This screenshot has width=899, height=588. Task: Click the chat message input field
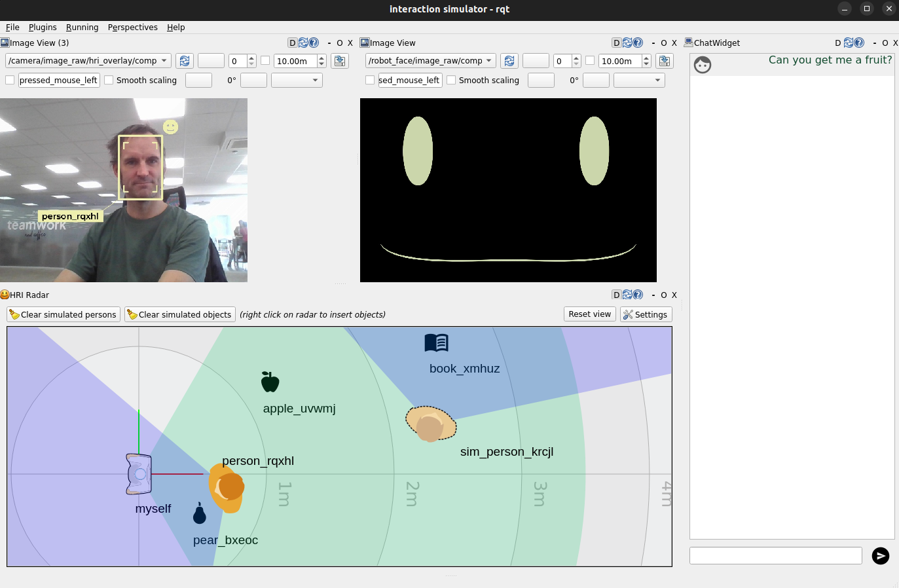pyautogui.click(x=775, y=556)
